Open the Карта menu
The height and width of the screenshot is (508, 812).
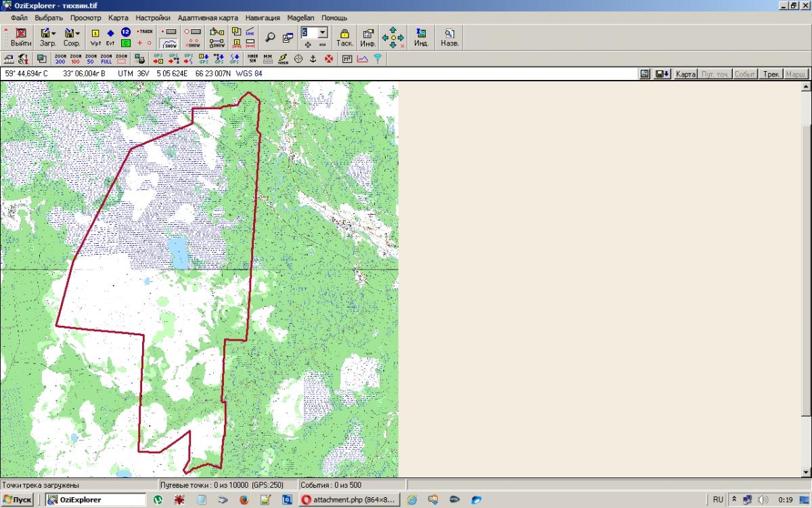118,17
